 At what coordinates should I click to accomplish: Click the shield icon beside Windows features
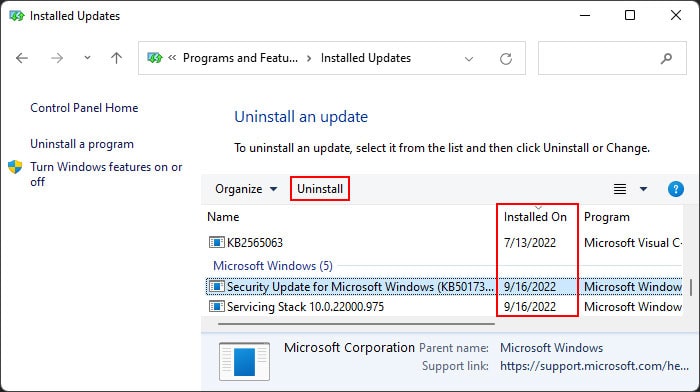coord(15,167)
